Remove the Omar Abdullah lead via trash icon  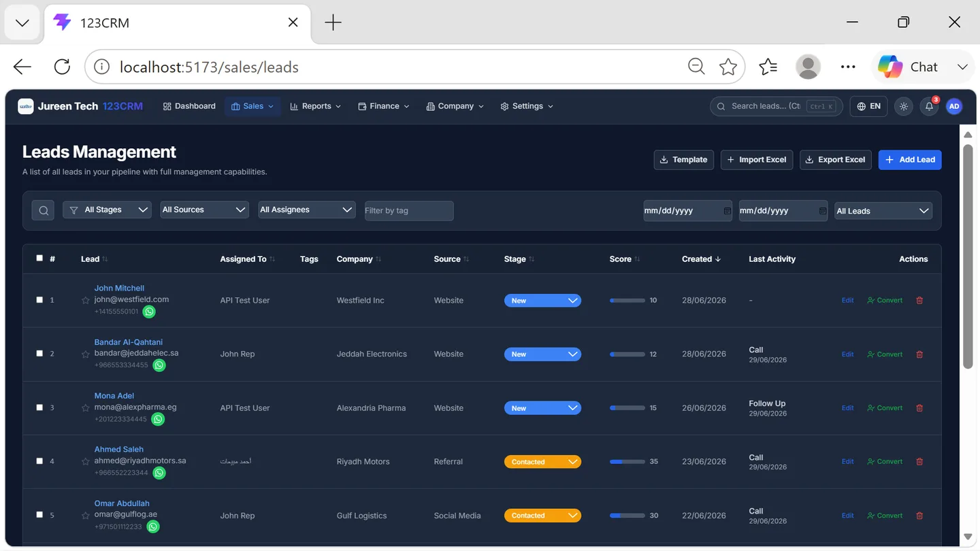coord(919,515)
